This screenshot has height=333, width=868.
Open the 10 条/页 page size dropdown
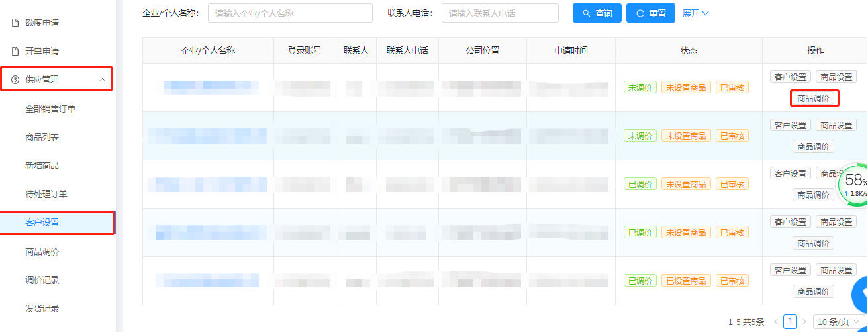click(x=838, y=322)
